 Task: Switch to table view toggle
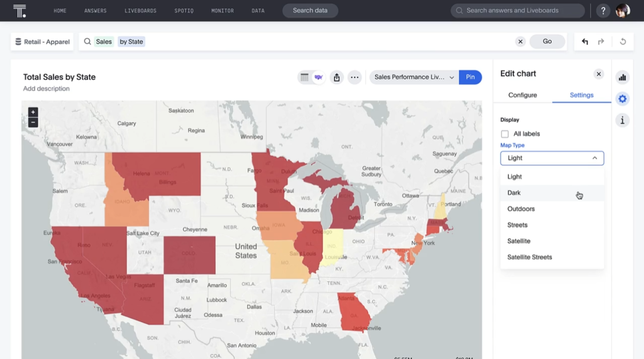tap(305, 77)
